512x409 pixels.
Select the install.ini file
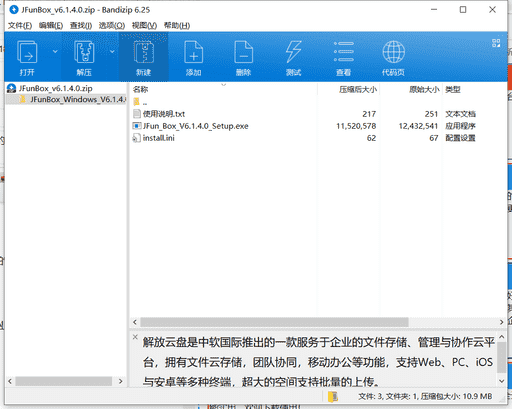point(158,138)
